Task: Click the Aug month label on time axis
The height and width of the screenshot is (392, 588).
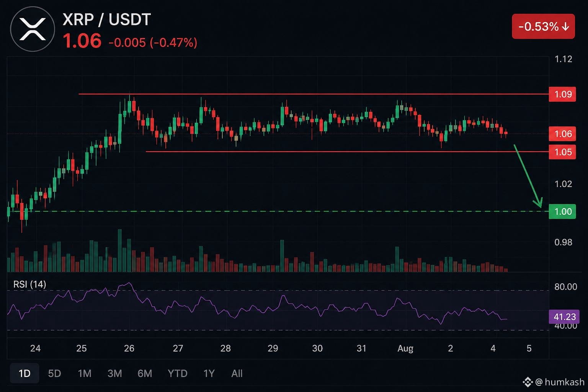Action: pos(405,349)
